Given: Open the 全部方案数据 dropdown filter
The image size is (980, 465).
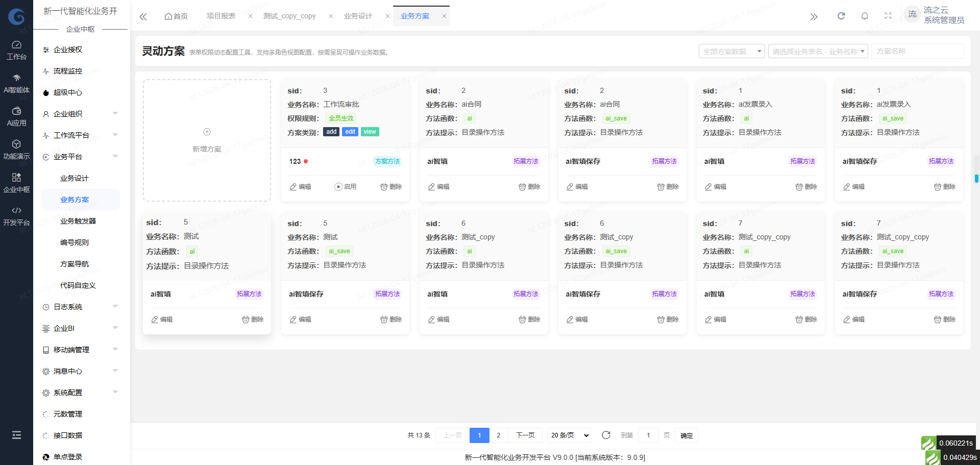Looking at the screenshot, I should (731, 51).
